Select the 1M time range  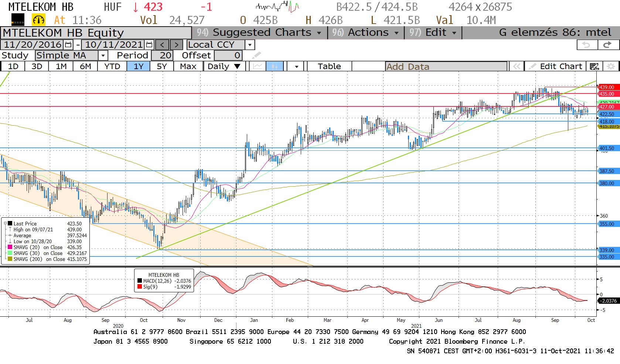pos(61,66)
